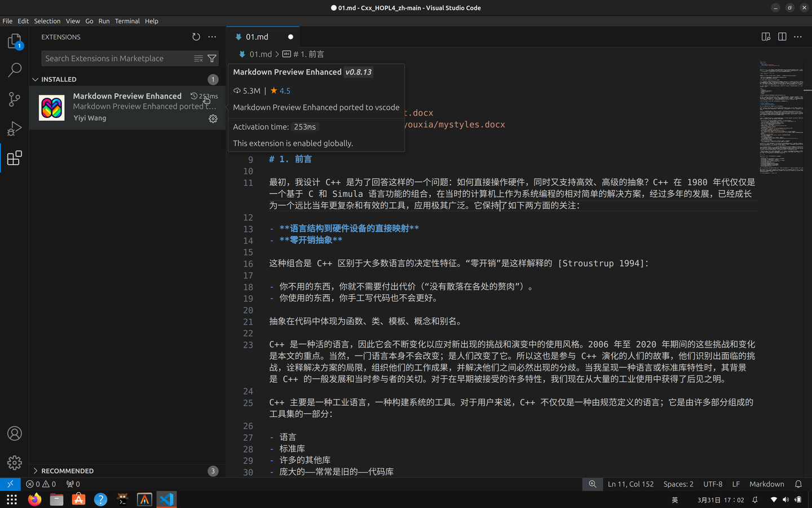Open settings gear for Markdown Preview Enhanced
This screenshot has width=812, height=508.
pos(213,119)
